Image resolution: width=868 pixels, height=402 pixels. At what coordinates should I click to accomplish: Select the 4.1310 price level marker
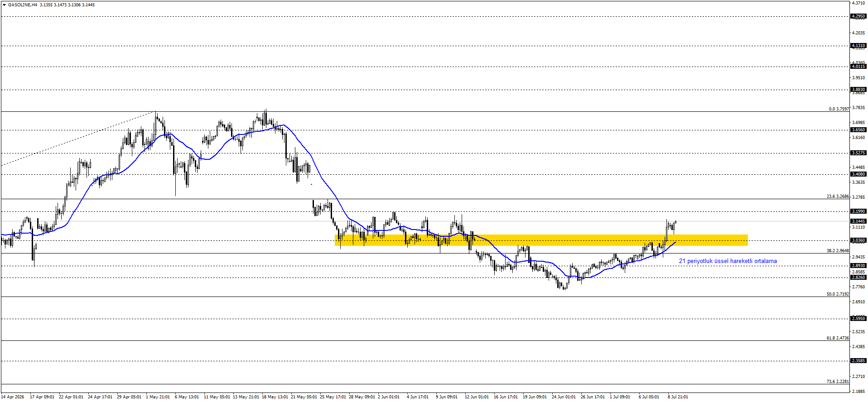[858, 46]
